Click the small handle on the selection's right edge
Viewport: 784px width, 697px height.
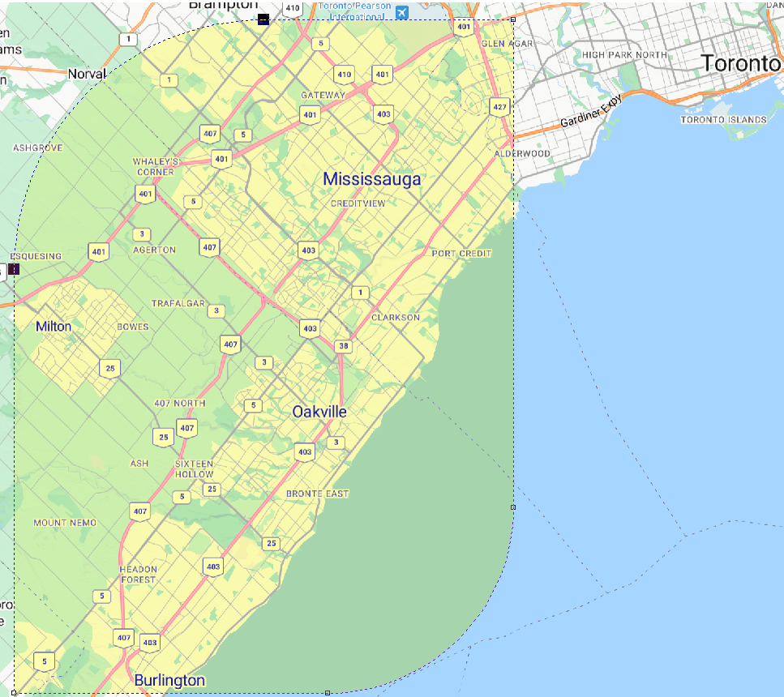pos(513,507)
